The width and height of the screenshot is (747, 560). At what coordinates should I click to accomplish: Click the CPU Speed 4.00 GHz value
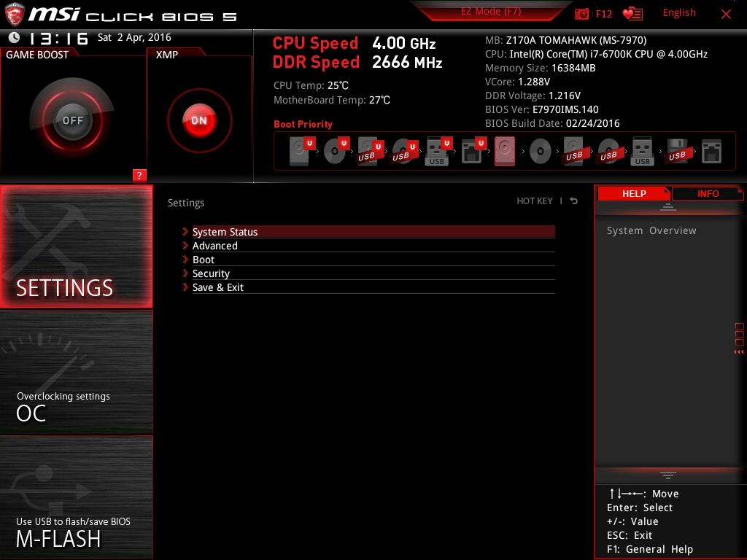tap(404, 43)
